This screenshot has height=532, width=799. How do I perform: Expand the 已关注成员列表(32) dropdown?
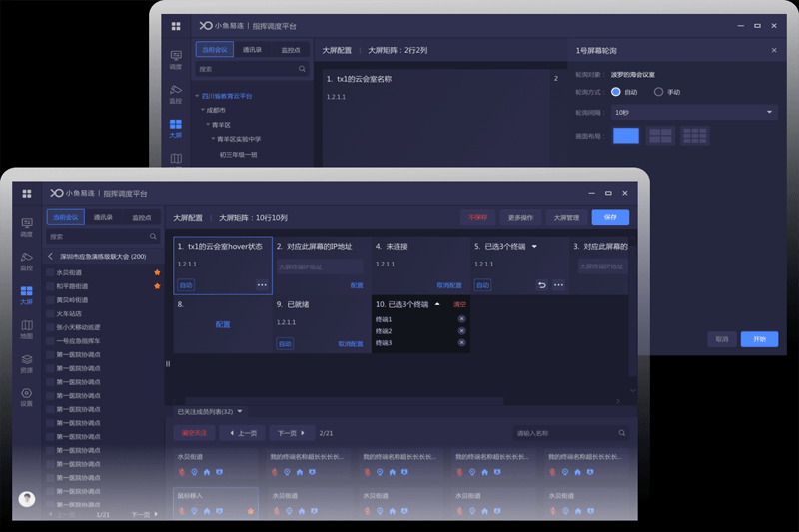tap(240, 411)
